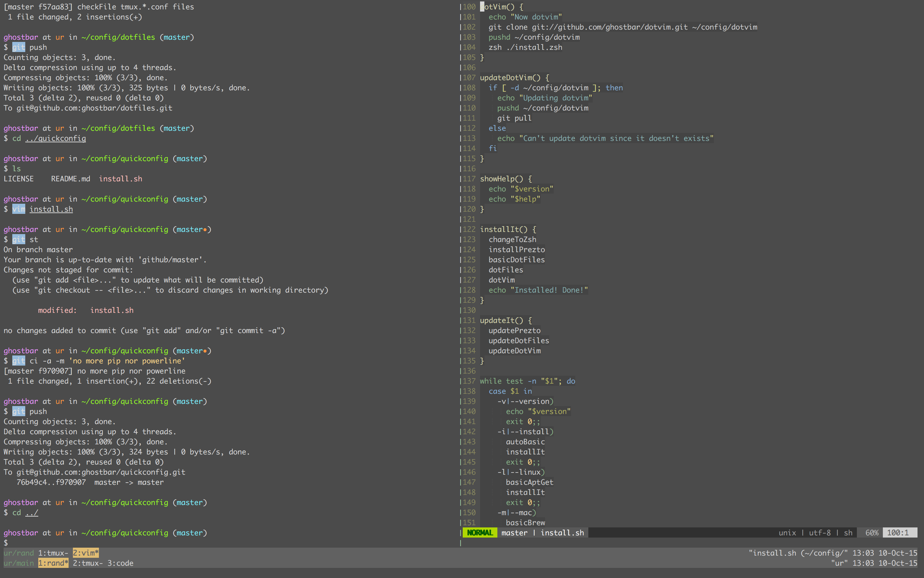Click updatePrezto call on line 132
The image size is (924, 578).
point(514,330)
